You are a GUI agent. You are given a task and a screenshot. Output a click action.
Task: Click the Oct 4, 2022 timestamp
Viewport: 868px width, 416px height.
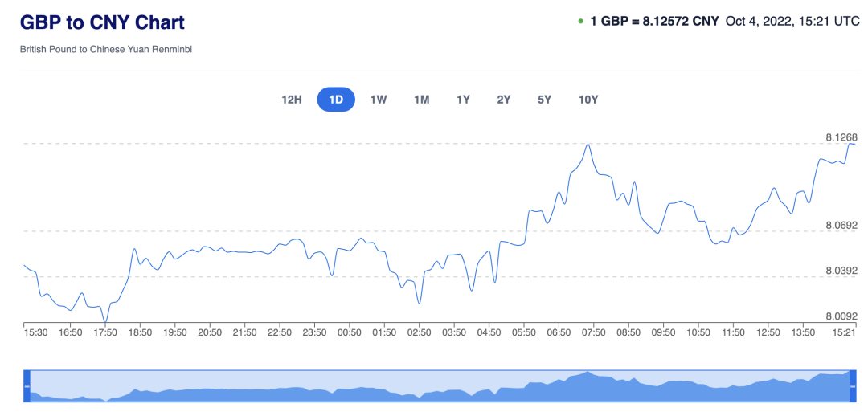pyautogui.click(x=792, y=22)
